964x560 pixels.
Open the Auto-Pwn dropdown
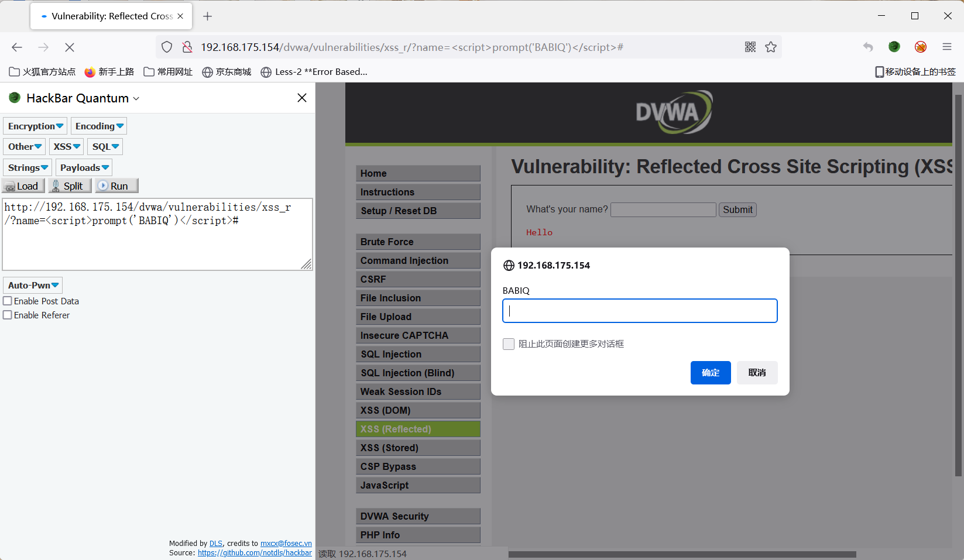(33, 285)
